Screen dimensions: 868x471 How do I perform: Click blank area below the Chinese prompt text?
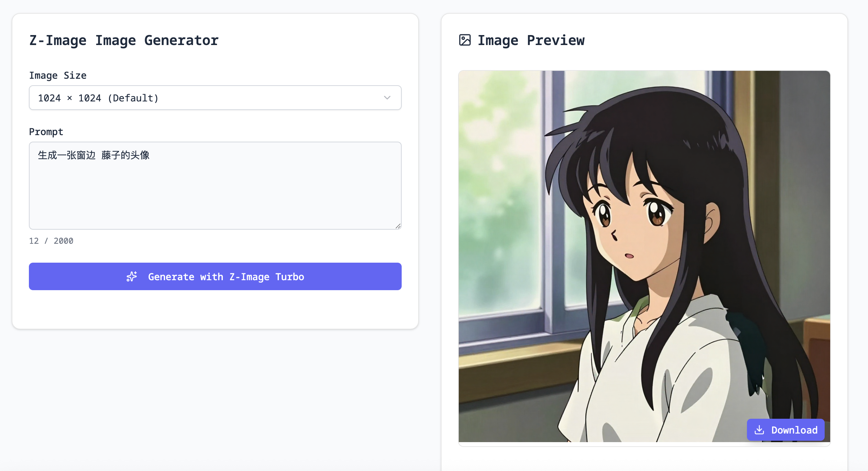pyautogui.click(x=215, y=199)
